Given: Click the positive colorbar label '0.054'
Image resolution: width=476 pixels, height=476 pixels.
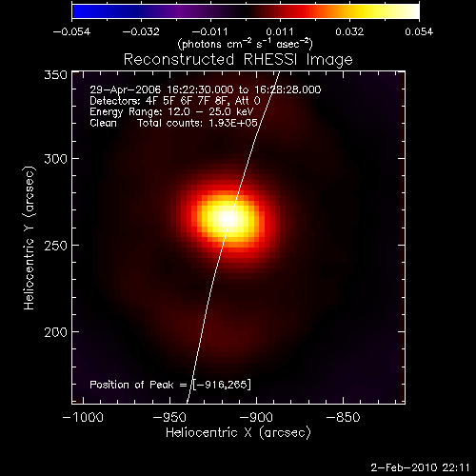Looking at the screenshot, I should pos(419,31).
